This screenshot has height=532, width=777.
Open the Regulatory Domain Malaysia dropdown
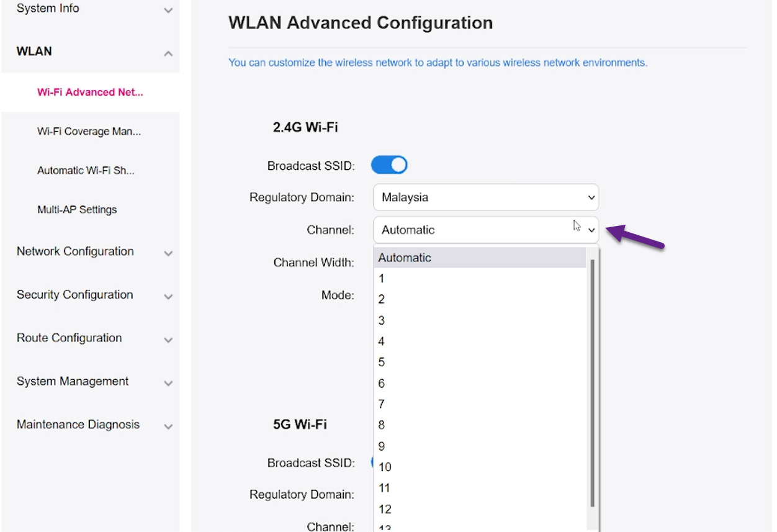coord(485,197)
